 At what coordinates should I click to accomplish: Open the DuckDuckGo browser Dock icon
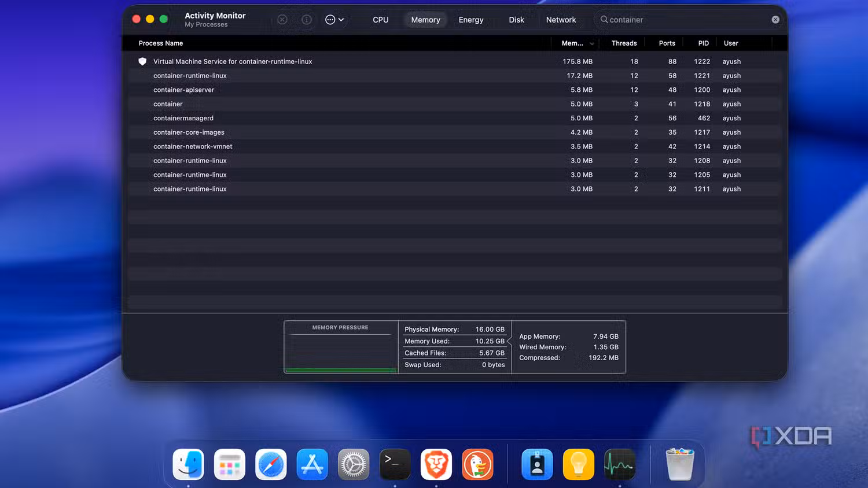pos(478,464)
